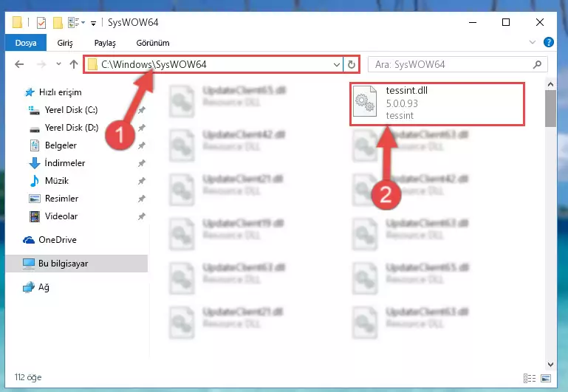
Task: Click the window system folder icon in title bar
Action: (x=17, y=22)
